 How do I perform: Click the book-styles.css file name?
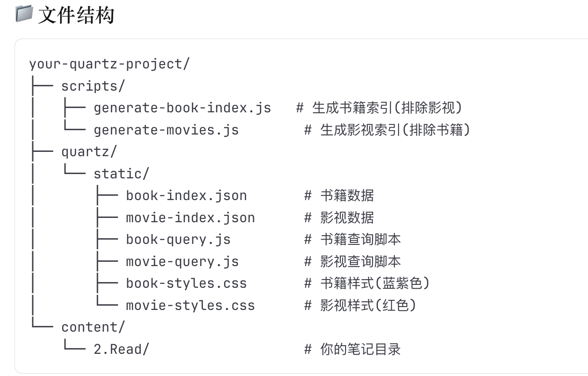coord(186,283)
